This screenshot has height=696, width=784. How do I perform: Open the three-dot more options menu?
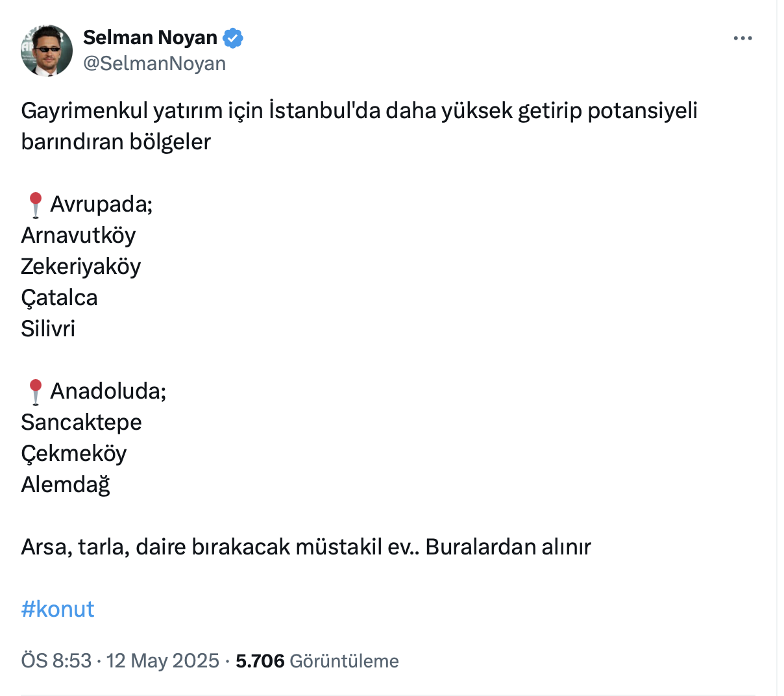pyautogui.click(x=742, y=38)
